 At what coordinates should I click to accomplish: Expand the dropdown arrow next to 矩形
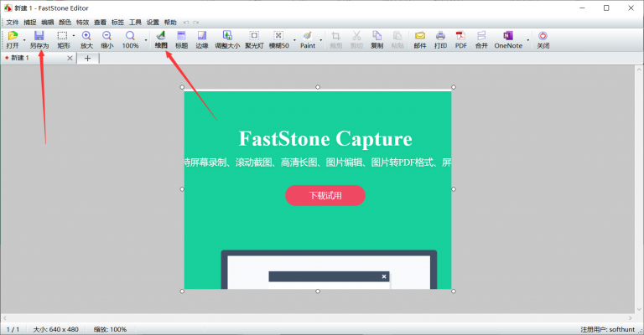(x=74, y=36)
